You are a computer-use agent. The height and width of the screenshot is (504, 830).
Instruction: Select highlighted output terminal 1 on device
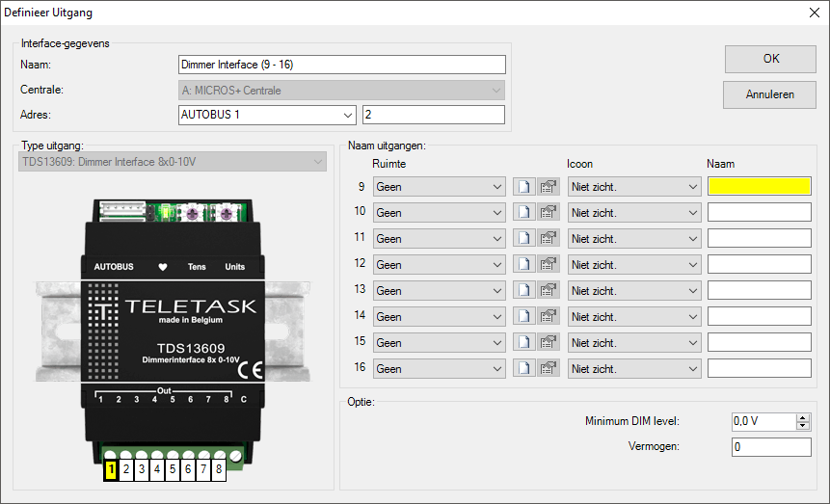click(111, 469)
